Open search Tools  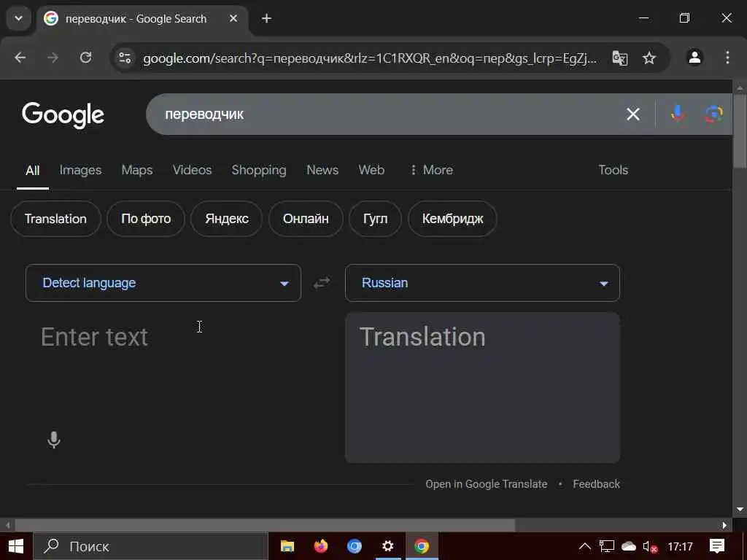(613, 171)
